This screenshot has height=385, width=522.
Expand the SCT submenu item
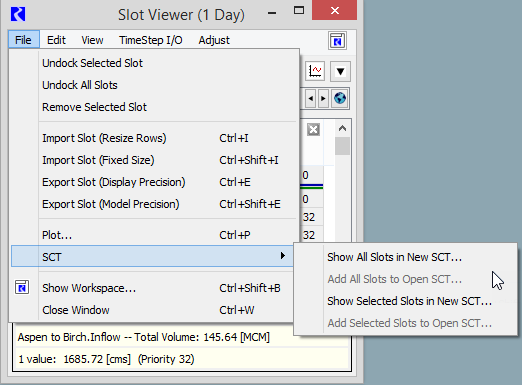153,256
